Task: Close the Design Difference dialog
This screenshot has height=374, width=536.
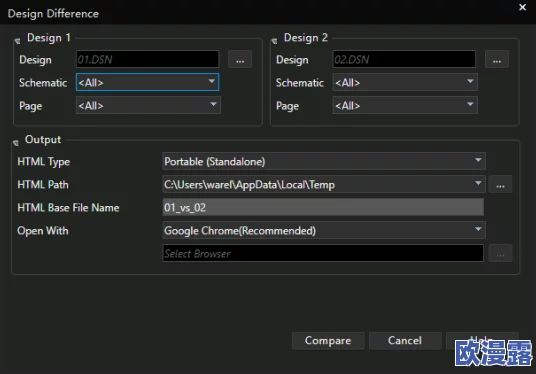Action: [522, 7]
